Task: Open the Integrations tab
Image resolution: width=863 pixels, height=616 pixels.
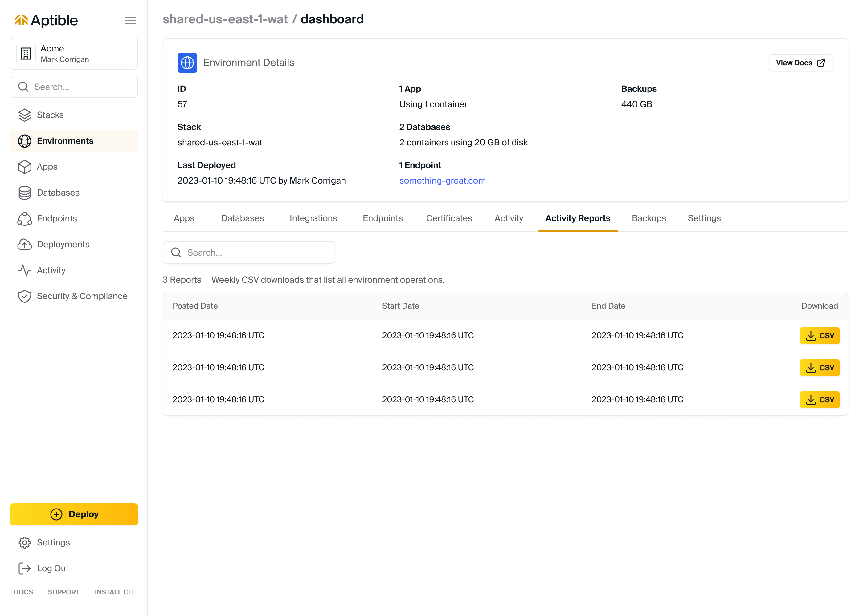Action: tap(313, 218)
